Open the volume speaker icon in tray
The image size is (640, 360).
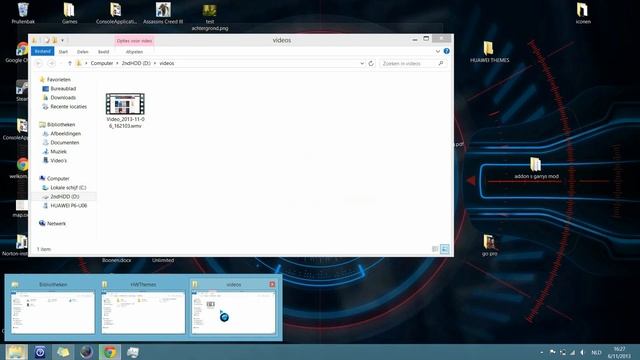pos(582,352)
